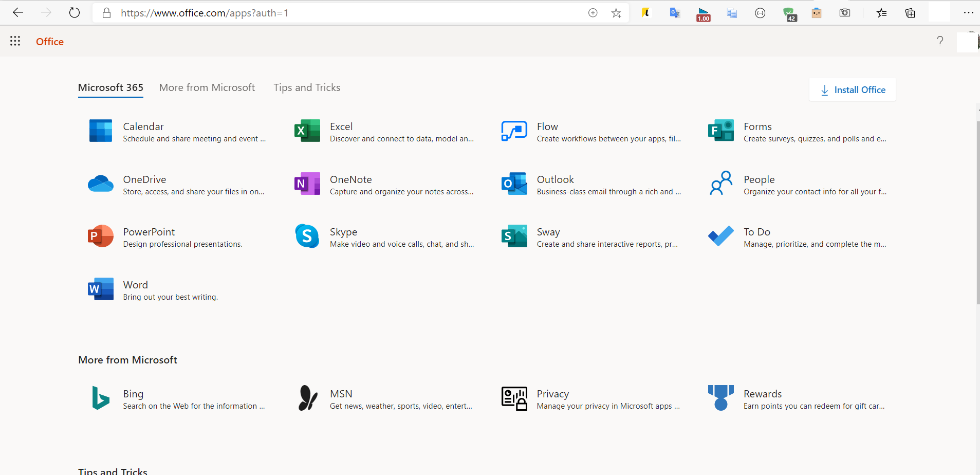Click the green shield extension showing 42
Image resolution: width=980 pixels, height=475 pixels.
coord(789,14)
